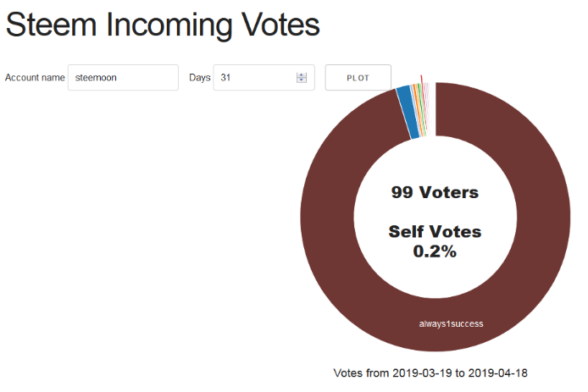Select the thin light blue donut slice

coord(415,109)
